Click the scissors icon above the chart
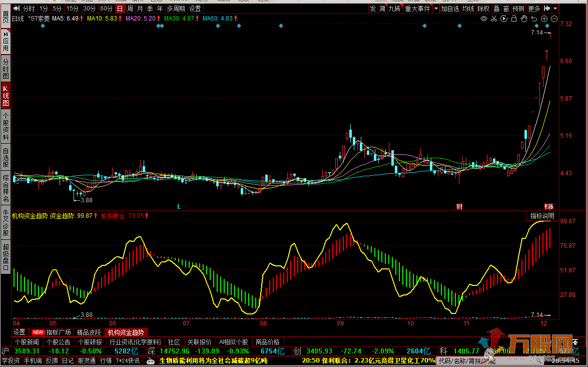 (x=494, y=19)
